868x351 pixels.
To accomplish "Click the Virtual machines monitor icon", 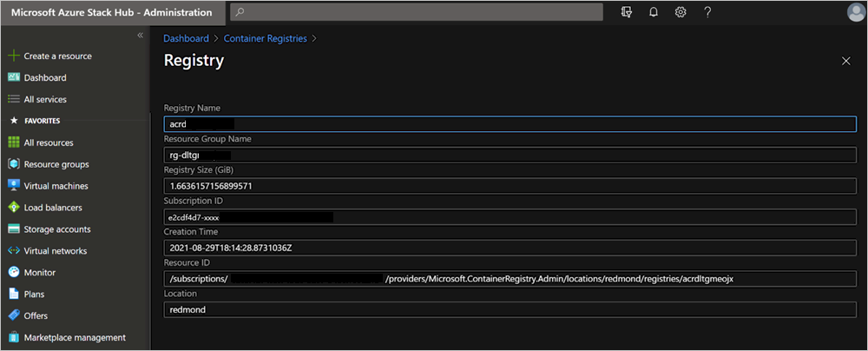I will [14, 186].
